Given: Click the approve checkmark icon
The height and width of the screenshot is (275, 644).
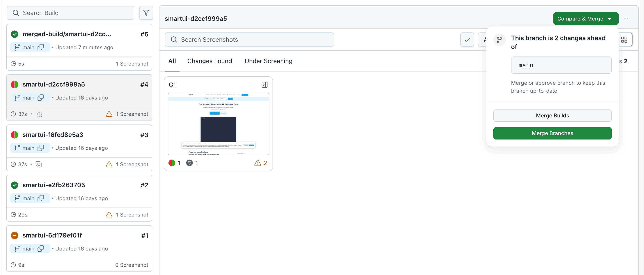Looking at the screenshot, I should coord(467,40).
